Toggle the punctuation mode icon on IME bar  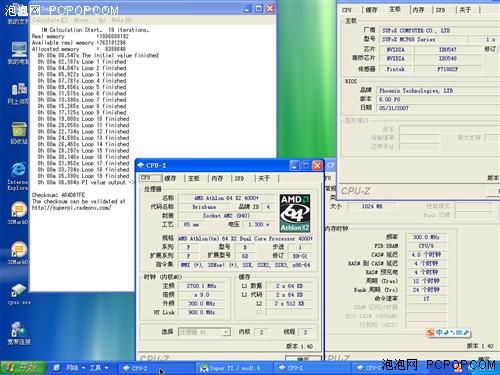click(x=452, y=332)
